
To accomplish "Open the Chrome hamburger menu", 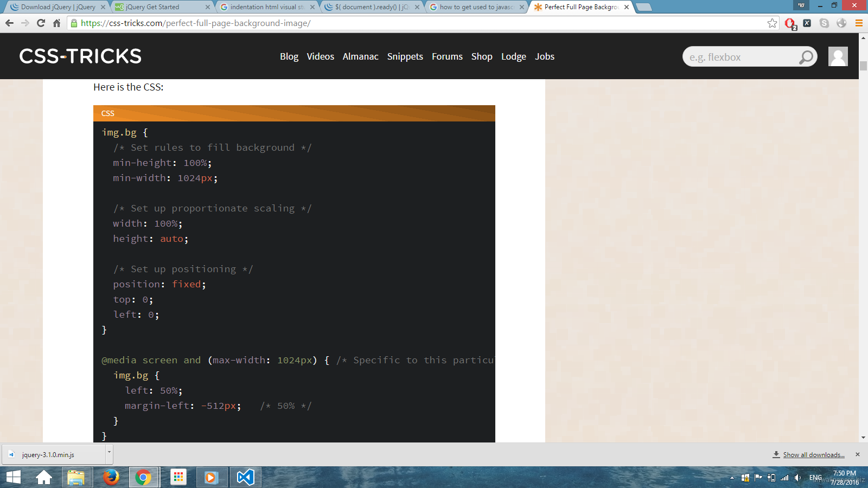I will click(x=859, y=23).
